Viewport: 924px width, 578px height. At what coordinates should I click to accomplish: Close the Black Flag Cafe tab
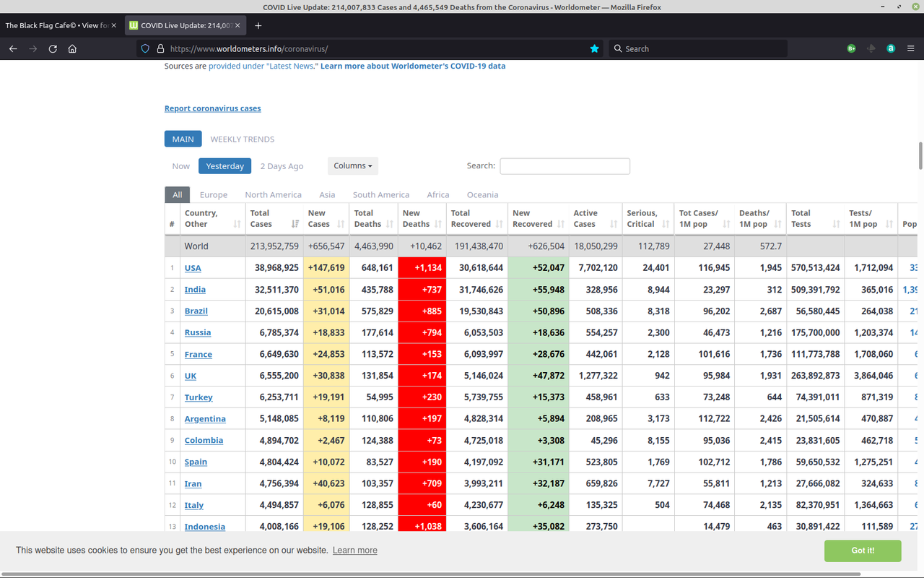113,25
